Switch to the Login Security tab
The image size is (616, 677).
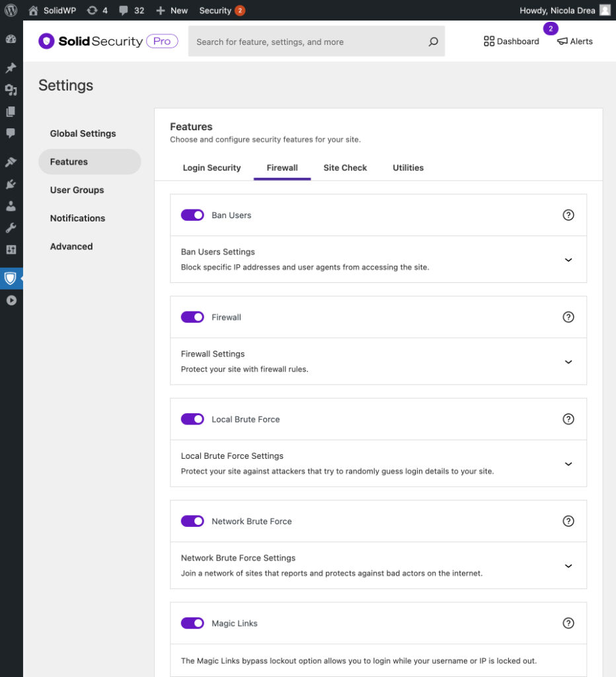212,168
